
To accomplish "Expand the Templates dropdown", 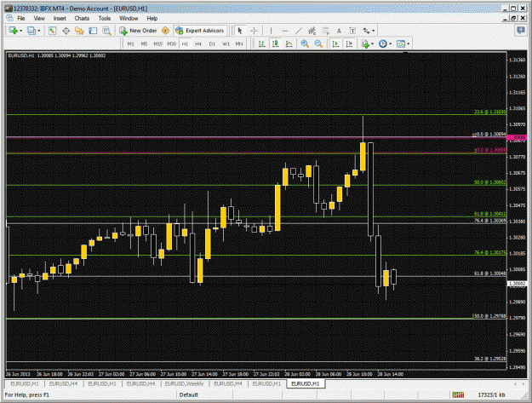I will [409, 43].
